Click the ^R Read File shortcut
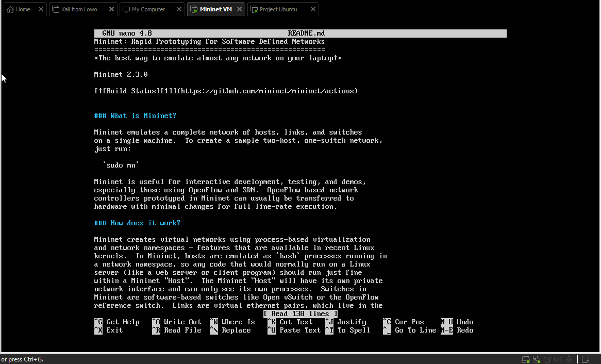Image resolution: width=601 pixels, height=364 pixels. [177, 330]
